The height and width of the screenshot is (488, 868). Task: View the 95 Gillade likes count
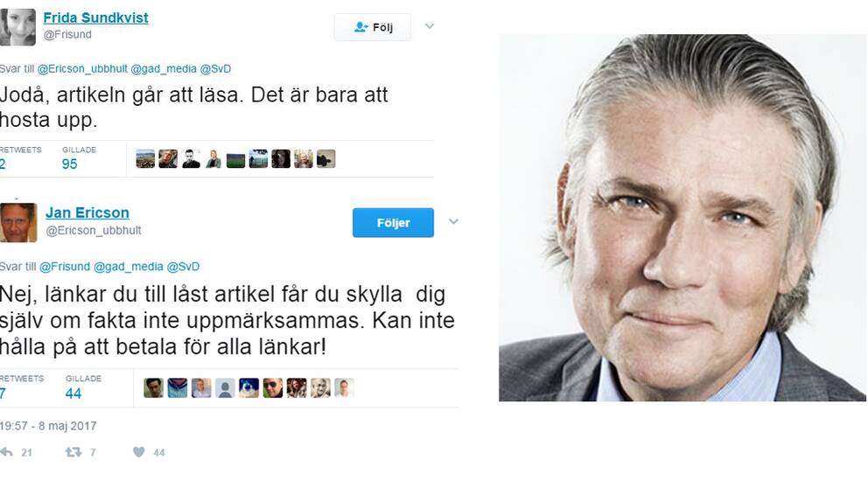point(70,164)
